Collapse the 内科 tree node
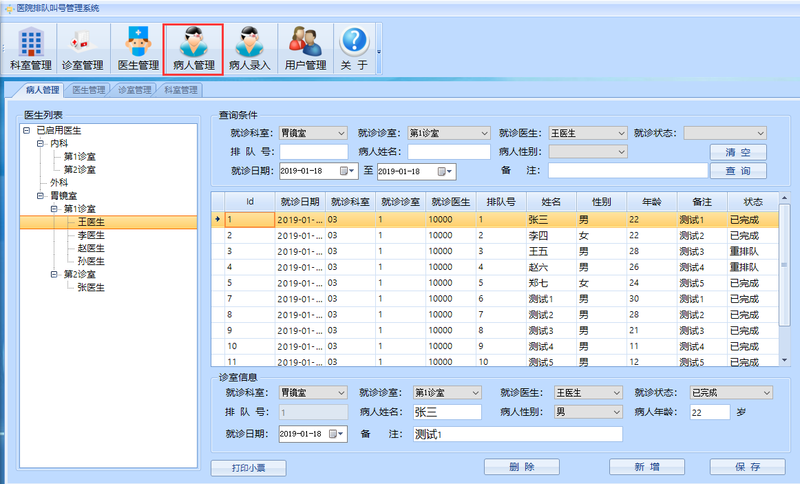This screenshot has width=800, height=484. point(40,144)
